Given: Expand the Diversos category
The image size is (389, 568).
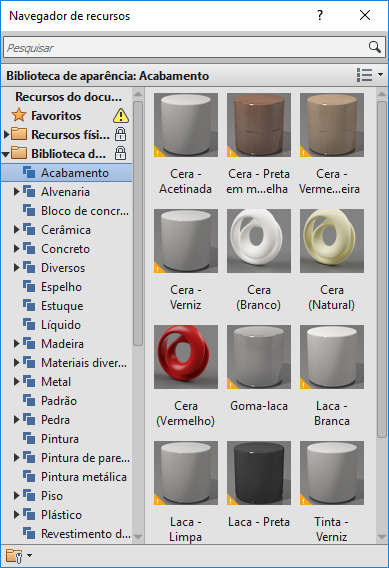Looking at the screenshot, I should pos(16,267).
